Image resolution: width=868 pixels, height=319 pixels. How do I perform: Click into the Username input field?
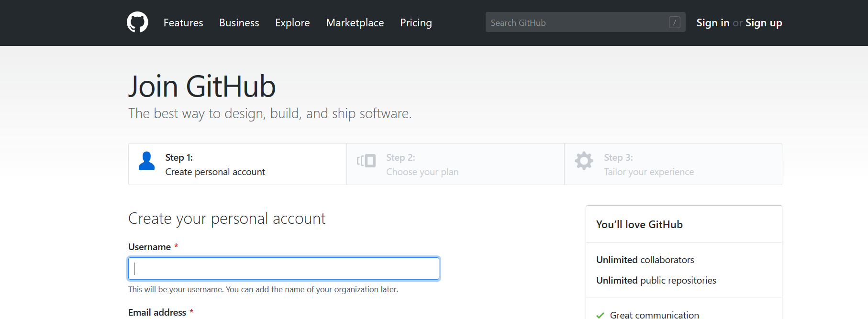(284, 268)
